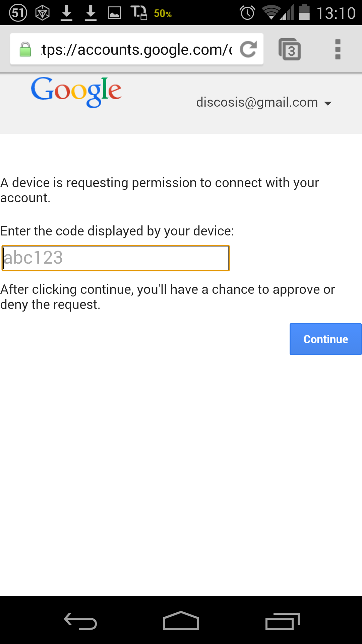Tap the Android home navigation button
The width and height of the screenshot is (362, 644).
coord(181,621)
